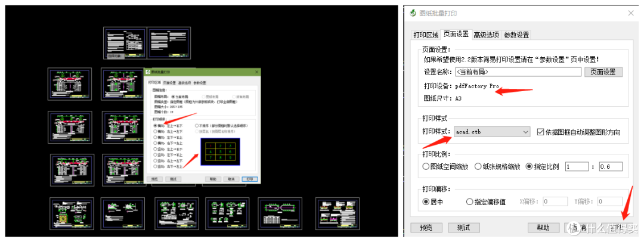Image resolution: width=644 pixels, height=242 pixels.
Task: Select 页面设置 tab in right dialog
Action: click(456, 35)
